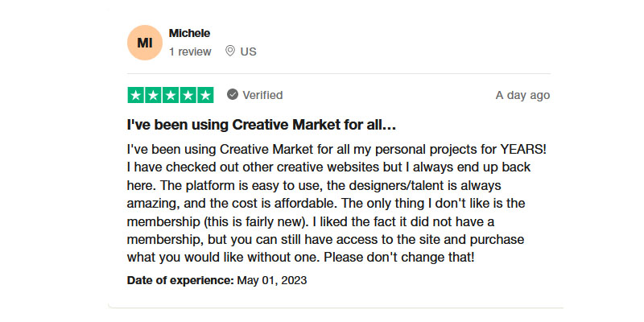
Task: Open reviewer Michele's profile name
Action: coord(189,33)
